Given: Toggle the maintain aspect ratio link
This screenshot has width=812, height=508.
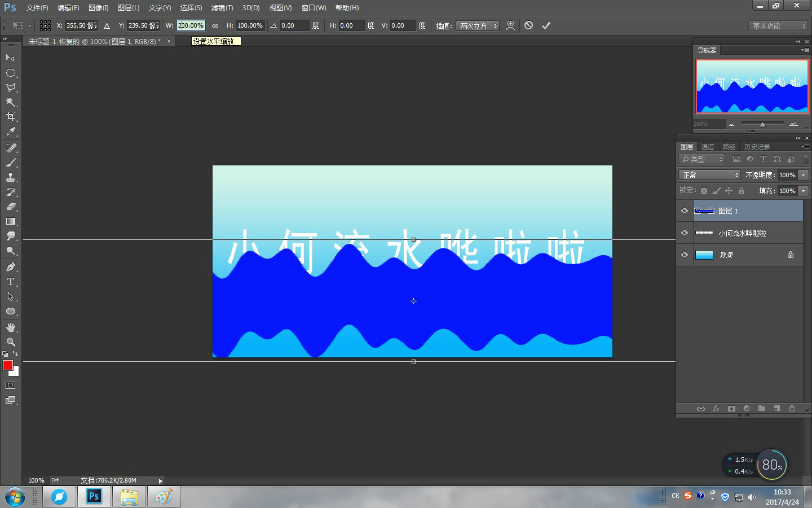Looking at the screenshot, I should [x=215, y=26].
